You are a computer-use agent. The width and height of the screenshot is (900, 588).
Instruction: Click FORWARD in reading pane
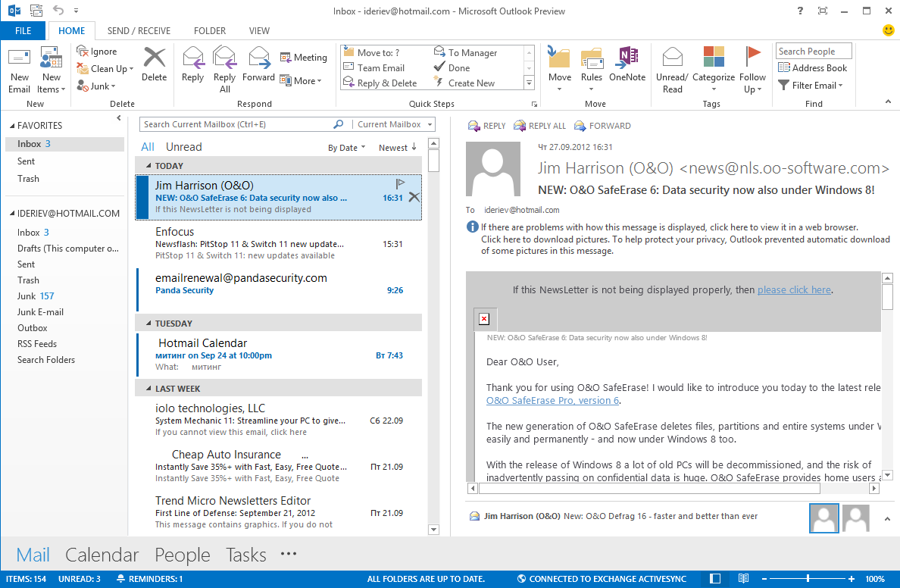[602, 126]
